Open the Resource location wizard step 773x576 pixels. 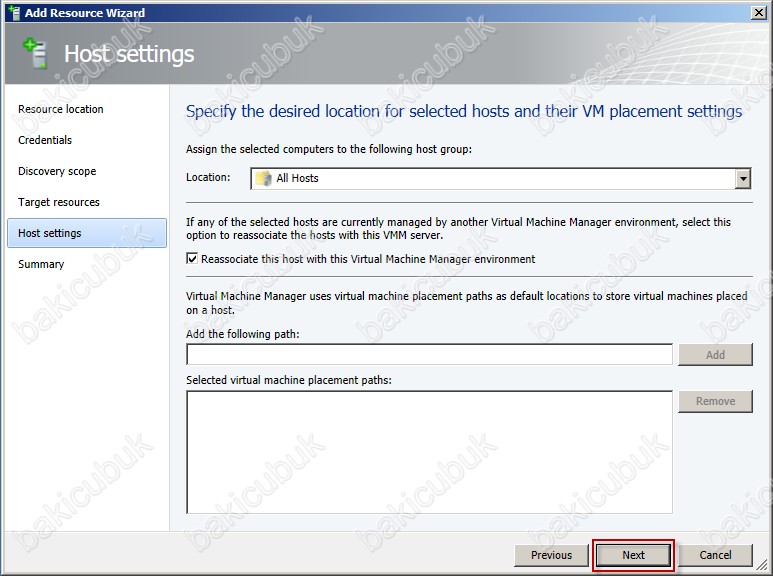pos(61,109)
